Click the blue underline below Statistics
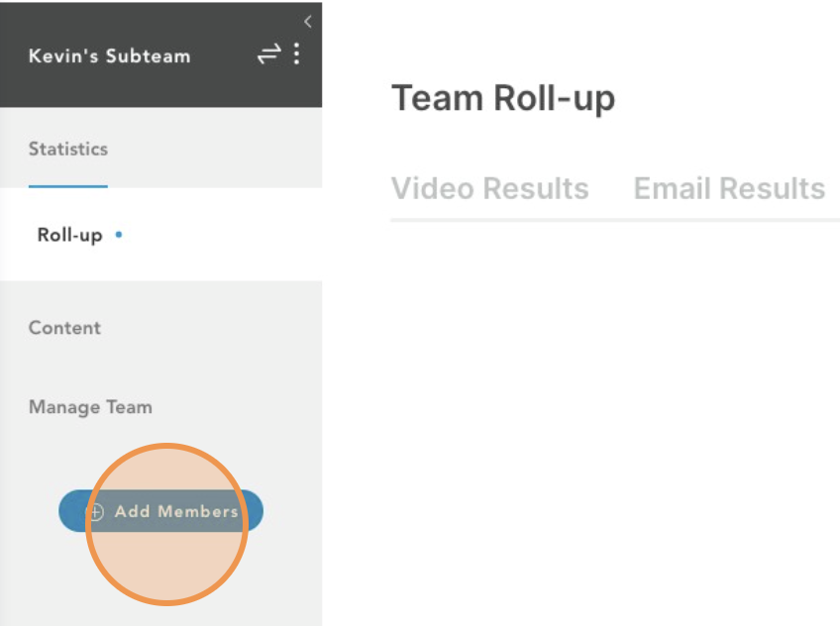Screen dimensions: 840x626 coord(68,186)
